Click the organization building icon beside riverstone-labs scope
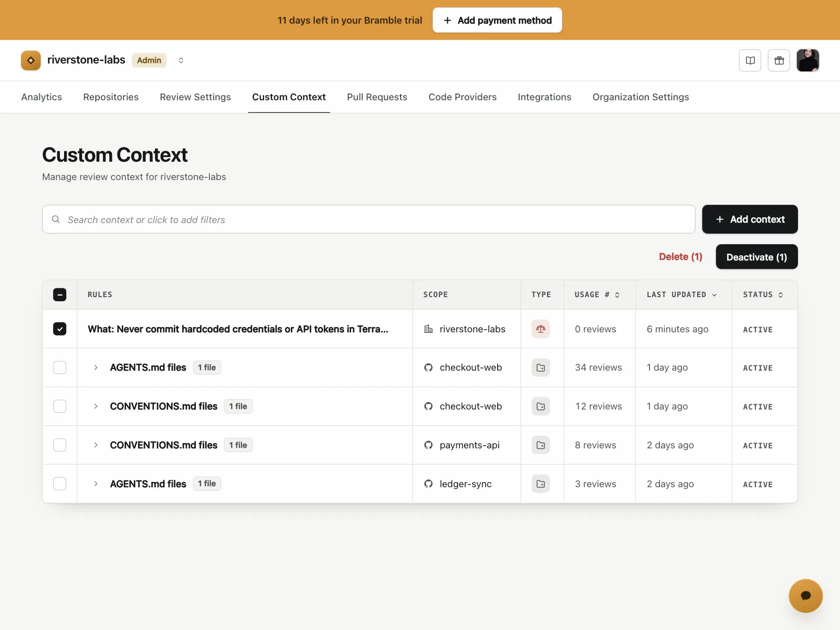The width and height of the screenshot is (840, 630). click(428, 329)
